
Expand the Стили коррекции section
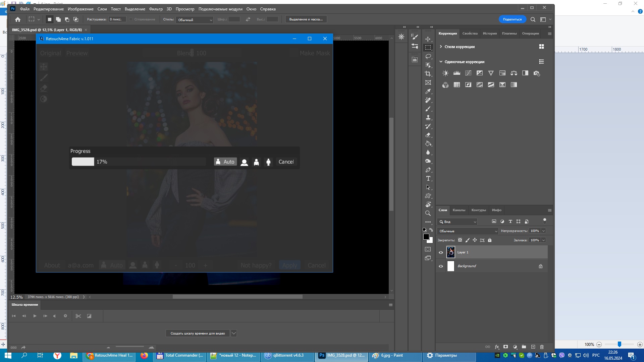[441, 47]
